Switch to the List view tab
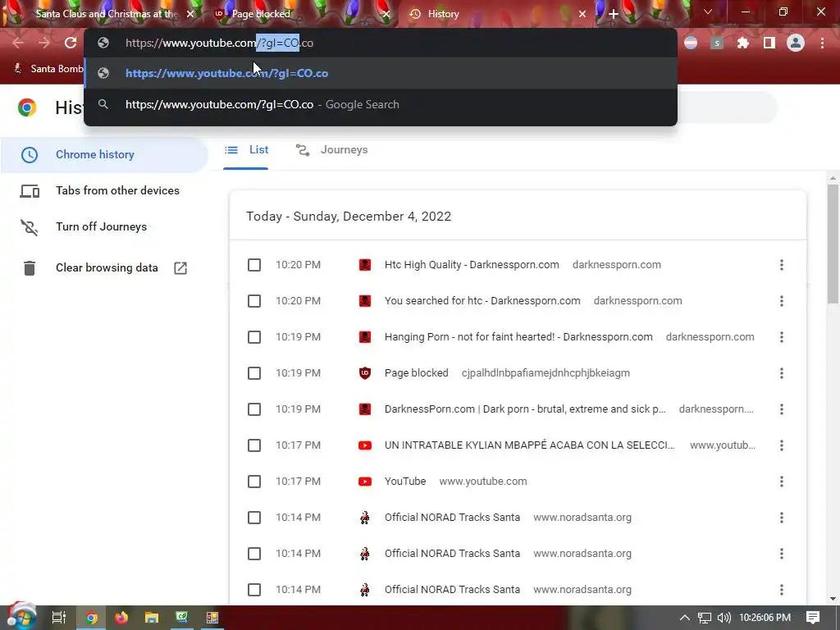 coord(246,150)
